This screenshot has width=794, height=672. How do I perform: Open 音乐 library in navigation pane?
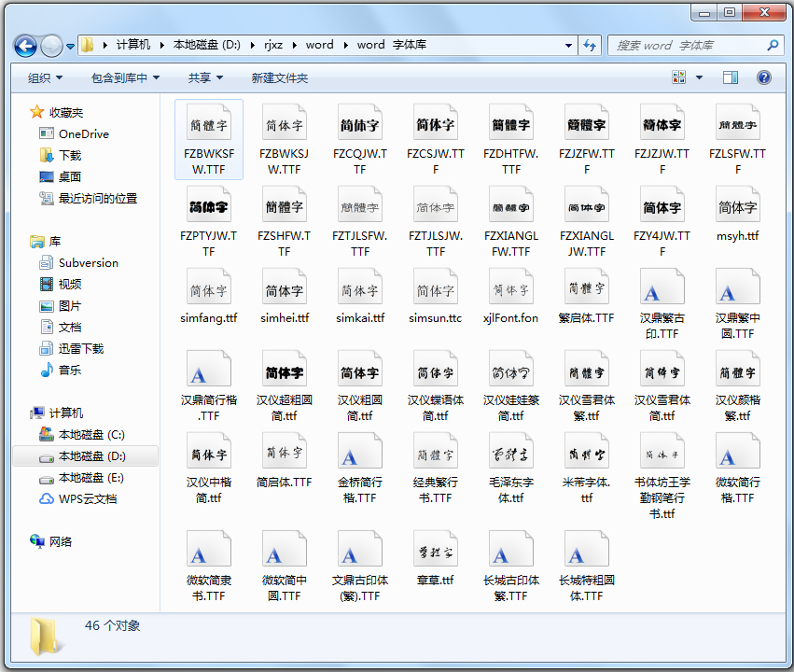[70, 370]
